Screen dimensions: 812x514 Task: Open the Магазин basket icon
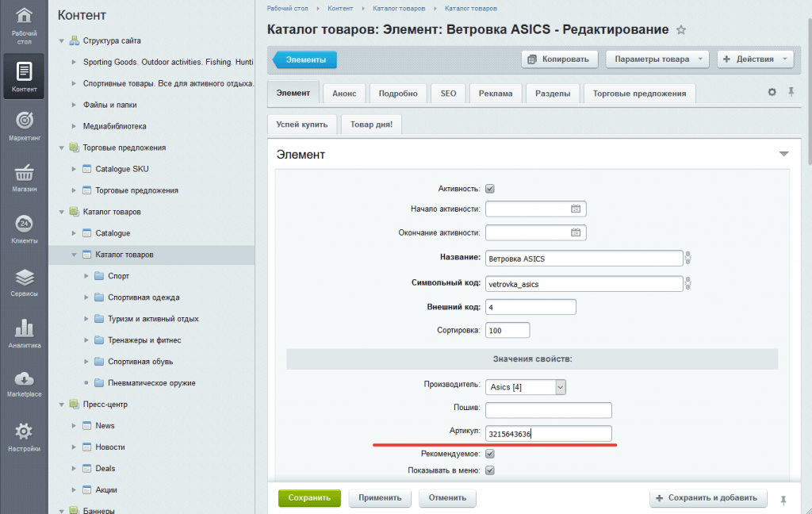point(24,172)
